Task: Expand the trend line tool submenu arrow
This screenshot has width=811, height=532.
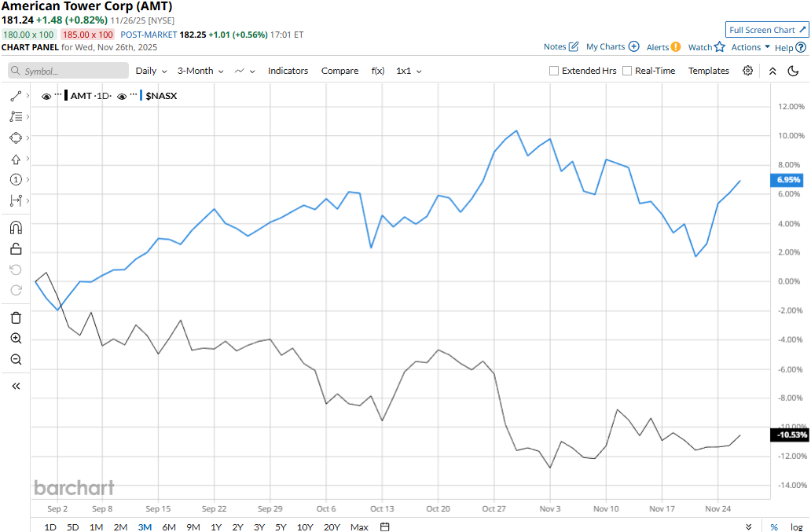Action: [x=28, y=96]
